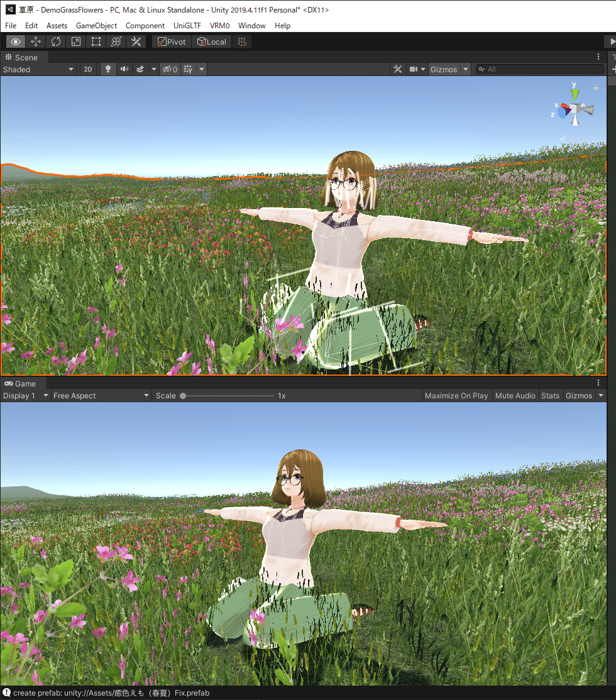Toggle Game view Gizmos
The image size is (616, 700).
click(x=578, y=395)
